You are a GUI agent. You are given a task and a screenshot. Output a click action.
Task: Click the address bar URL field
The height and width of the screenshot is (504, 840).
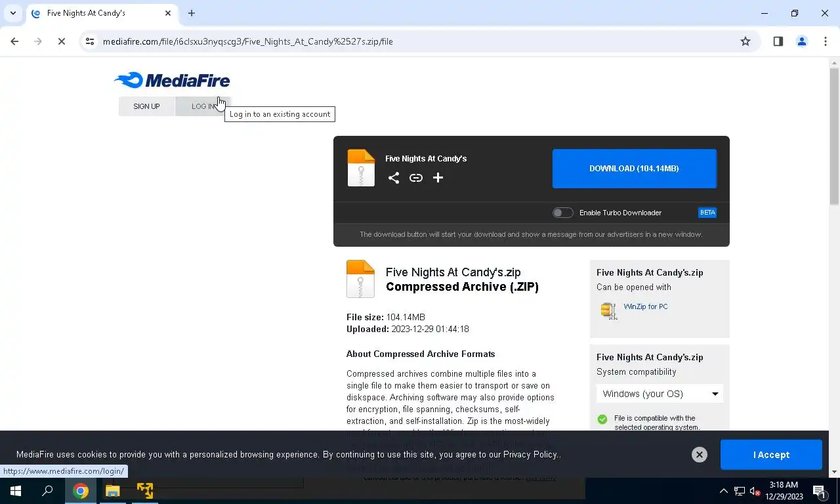[x=420, y=41]
